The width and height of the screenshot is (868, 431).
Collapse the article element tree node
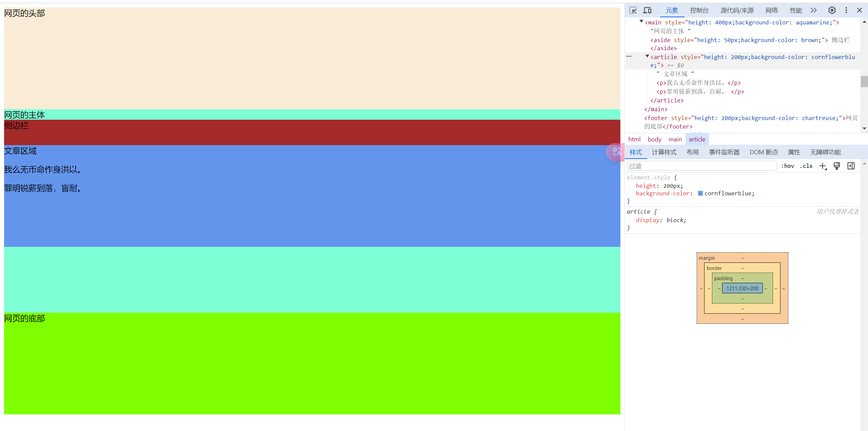tap(647, 56)
